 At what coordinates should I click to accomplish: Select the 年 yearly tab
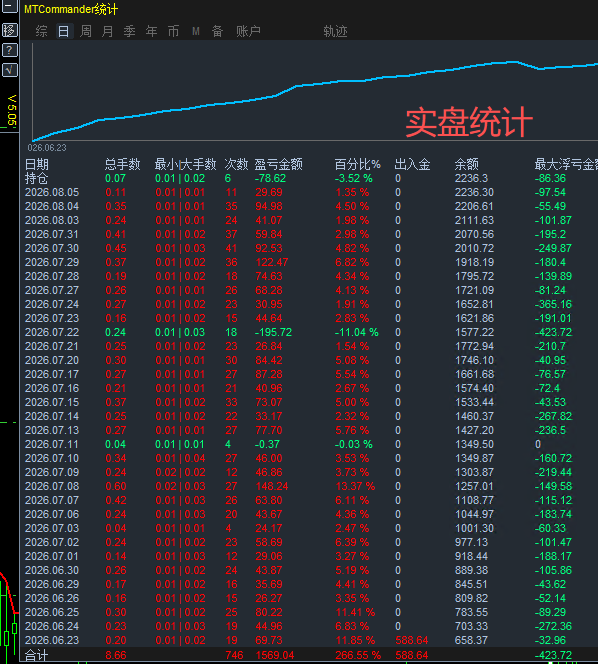[x=151, y=31]
